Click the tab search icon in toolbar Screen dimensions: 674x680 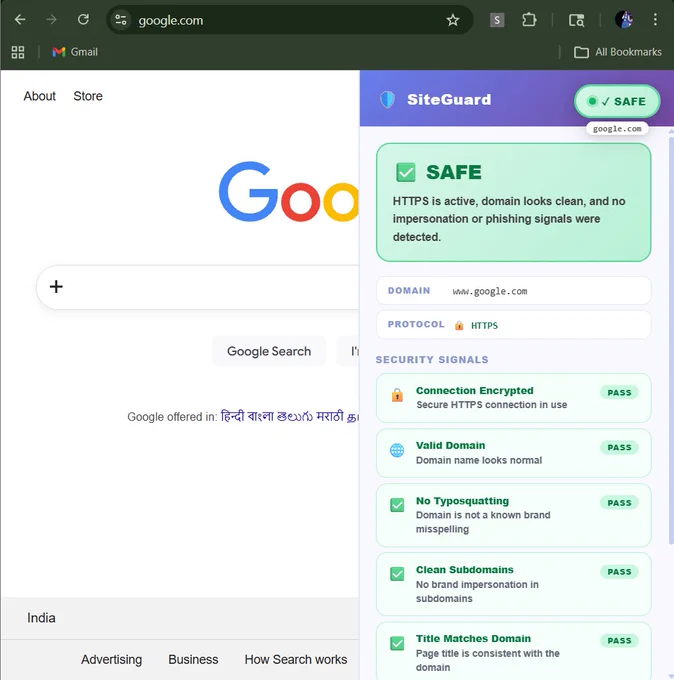pyautogui.click(x=576, y=20)
